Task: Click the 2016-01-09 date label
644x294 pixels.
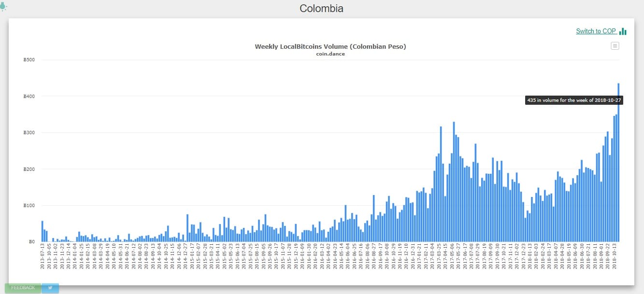Action: (302, 256)
